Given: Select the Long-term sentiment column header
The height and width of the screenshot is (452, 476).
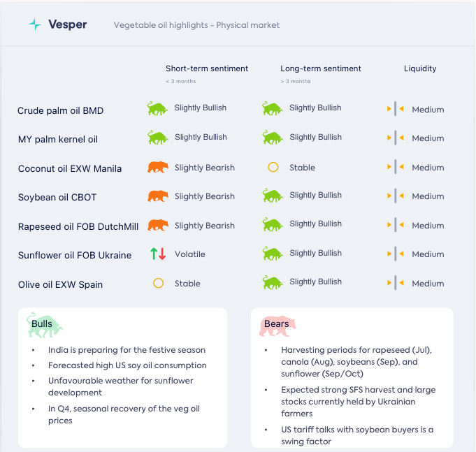Looking at the screenshot, I should (321, 68).
